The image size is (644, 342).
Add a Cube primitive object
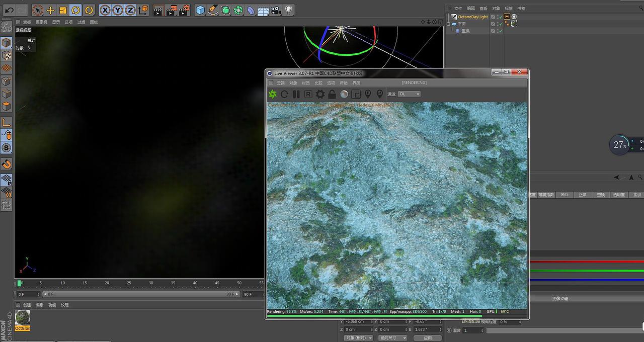[200, 10]
